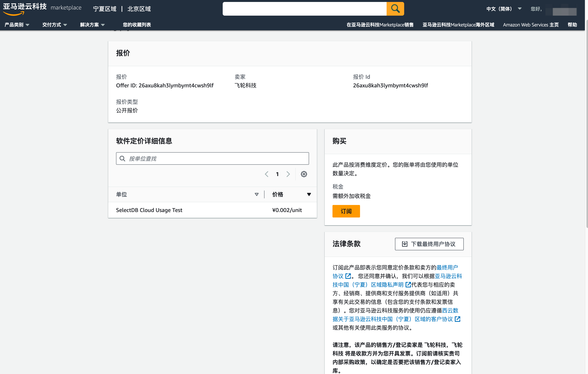The width and height of the screenshot is (588, 374).
Task: Expand the 交付方式 dropdown
Action: [x=55, y=25]
